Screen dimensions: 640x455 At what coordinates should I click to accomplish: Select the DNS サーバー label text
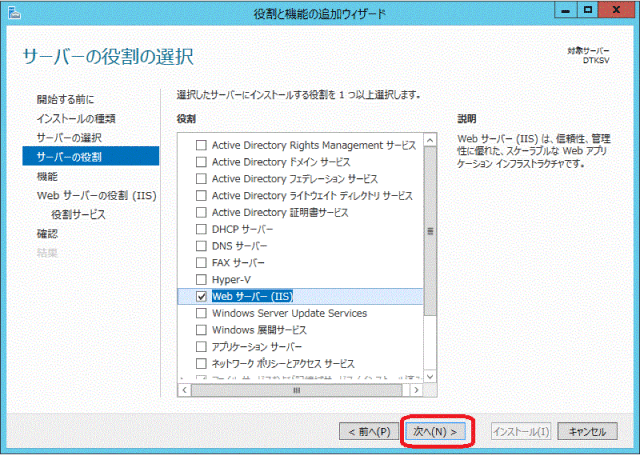[x=239, y=246]
